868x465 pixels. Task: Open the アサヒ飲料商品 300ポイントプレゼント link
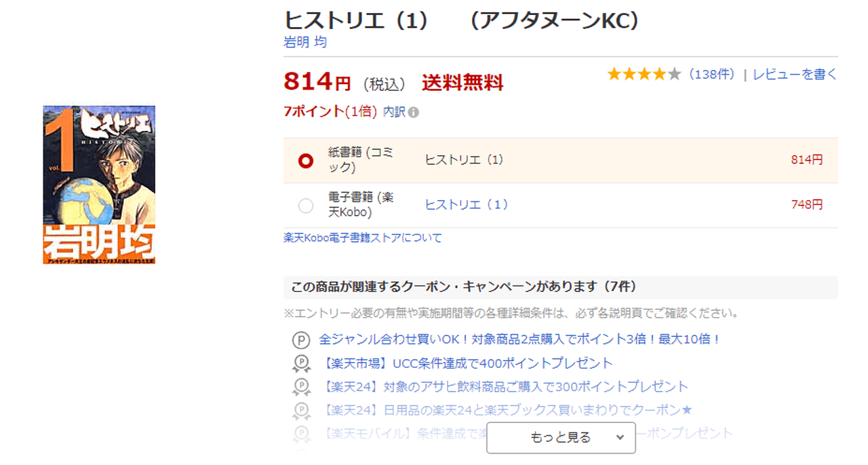506,387
